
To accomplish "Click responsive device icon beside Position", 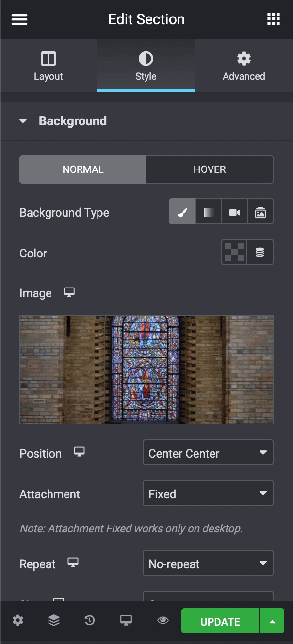I will click(x=79, y=452).
